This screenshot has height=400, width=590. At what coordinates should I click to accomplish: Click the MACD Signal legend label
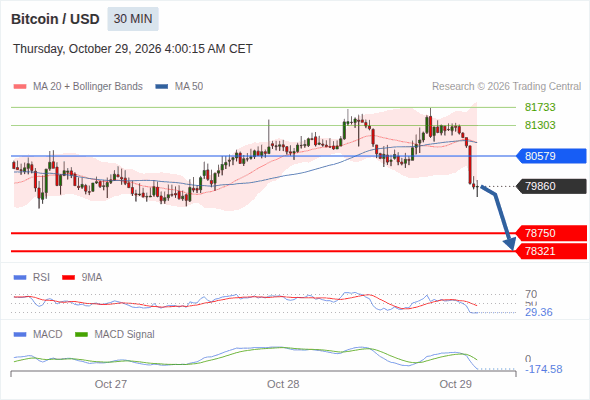(125, 335)
